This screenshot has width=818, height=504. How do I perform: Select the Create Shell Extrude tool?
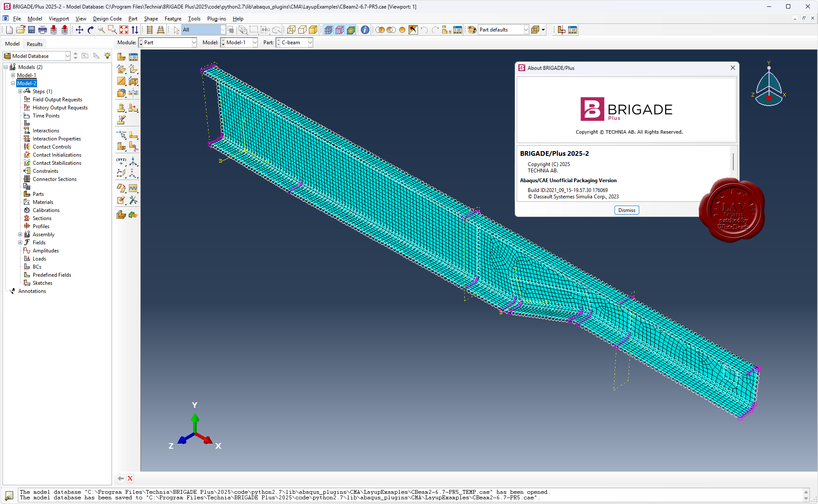point(133,69)
